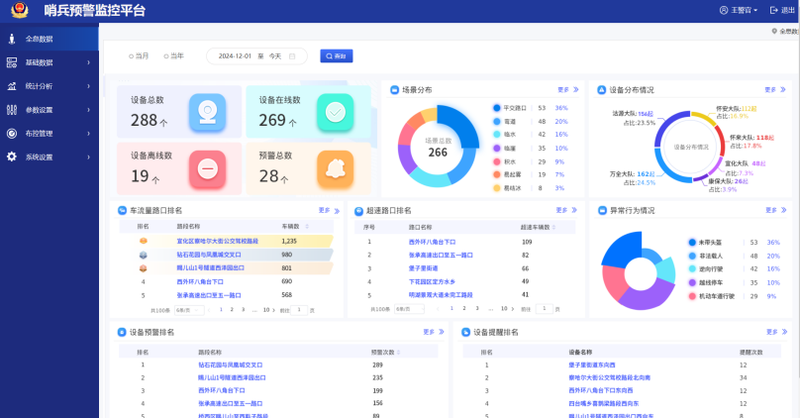Click the sliders icon beside 参数设置
The width and height of the screenshot is (800, 418).
tap(12, 110)
